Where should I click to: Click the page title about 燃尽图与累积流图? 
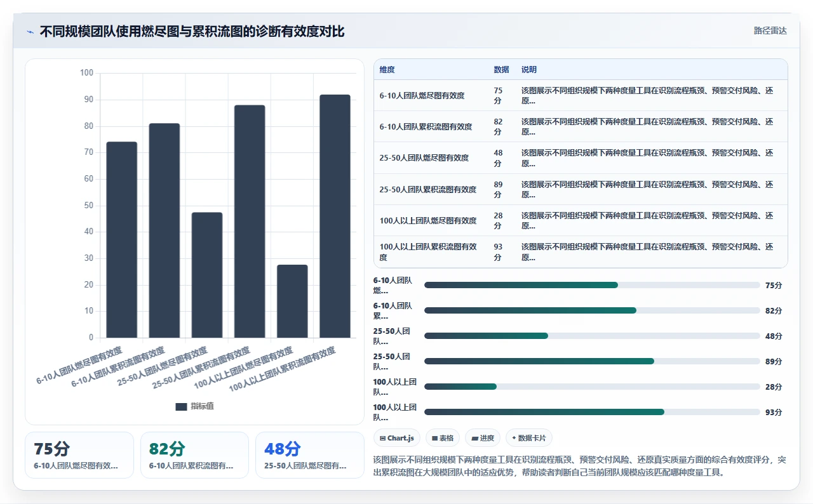tap(192, 31)
